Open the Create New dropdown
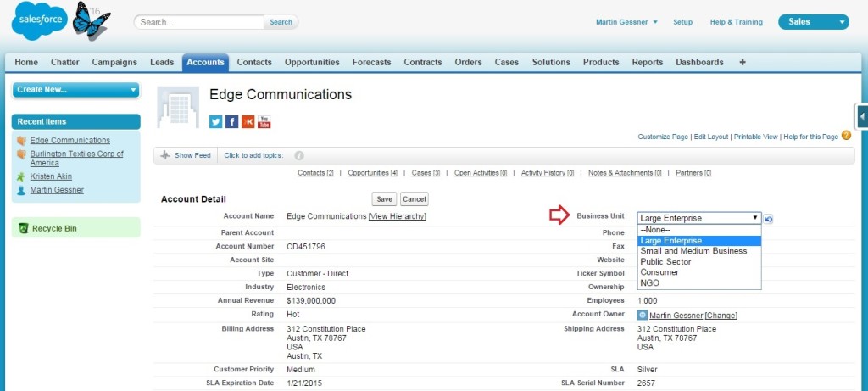This screenshot has height=391, width=868. [75, 90]
